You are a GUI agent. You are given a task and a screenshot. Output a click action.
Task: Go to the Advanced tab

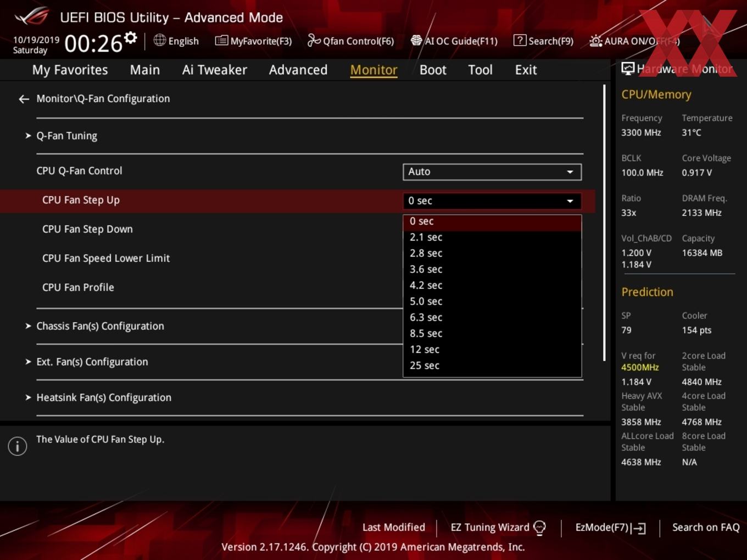point(298,70)
